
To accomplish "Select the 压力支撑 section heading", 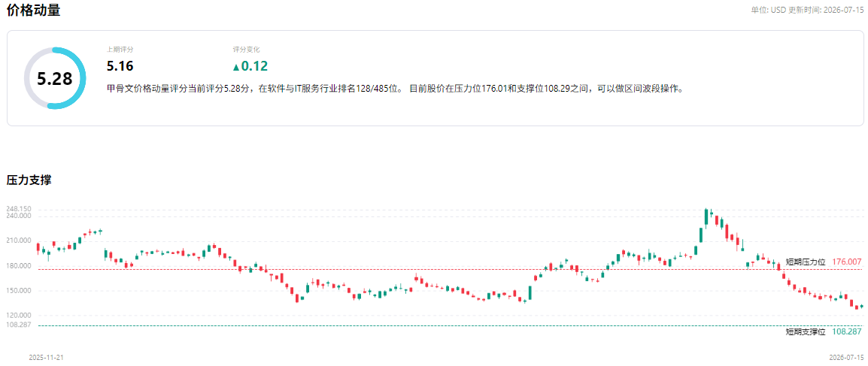I will (29, 180).
